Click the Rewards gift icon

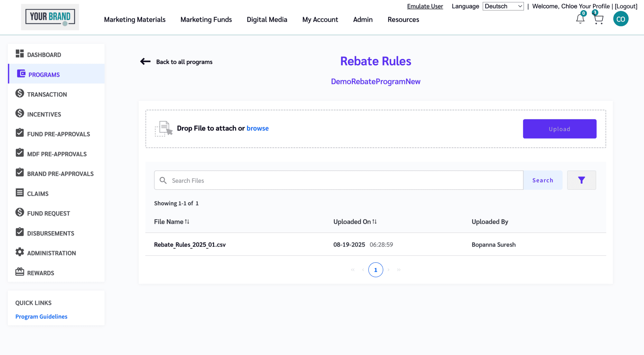20,272
